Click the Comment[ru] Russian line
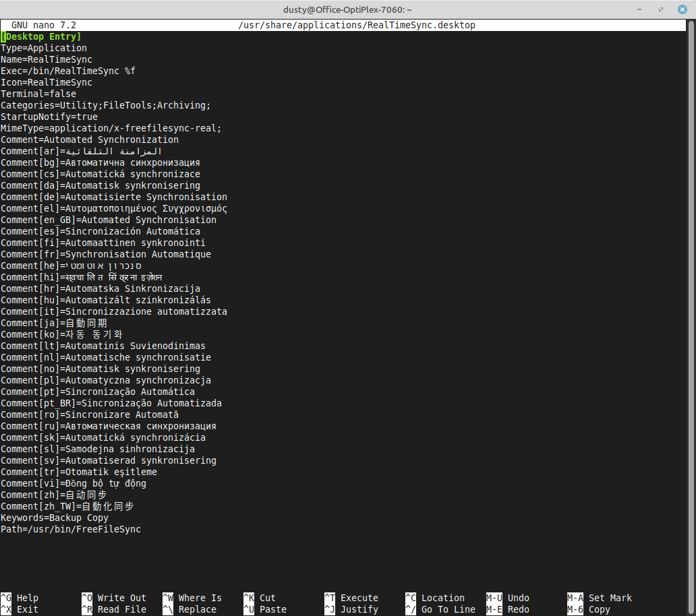The image size is (696, 616). coord(109,426)
